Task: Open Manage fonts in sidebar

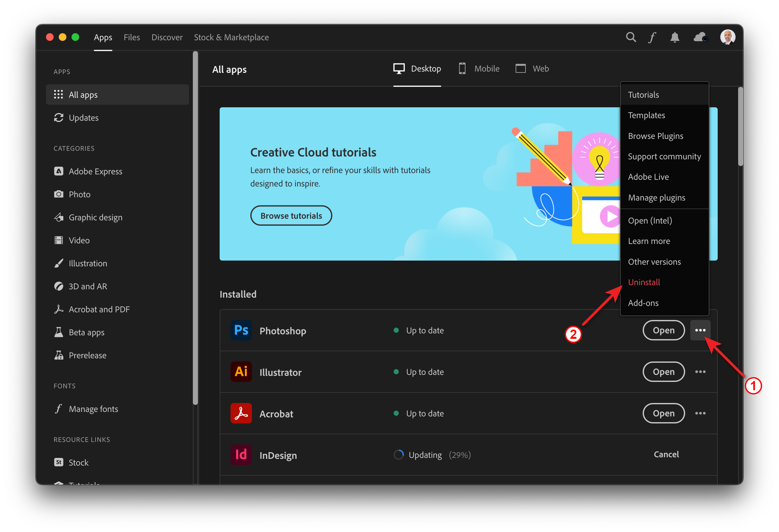Action: coord(117,409)
